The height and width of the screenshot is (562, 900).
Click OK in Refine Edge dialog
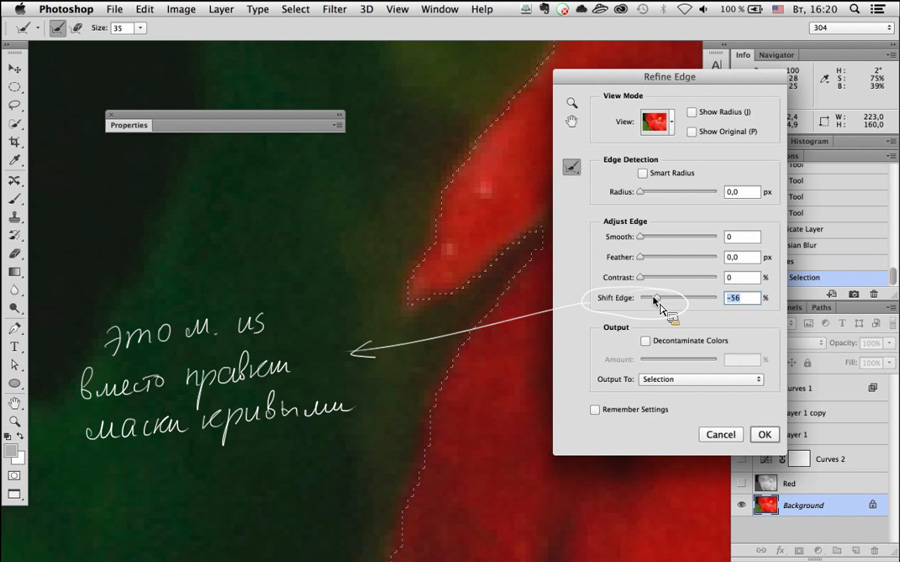coord(765,435)
